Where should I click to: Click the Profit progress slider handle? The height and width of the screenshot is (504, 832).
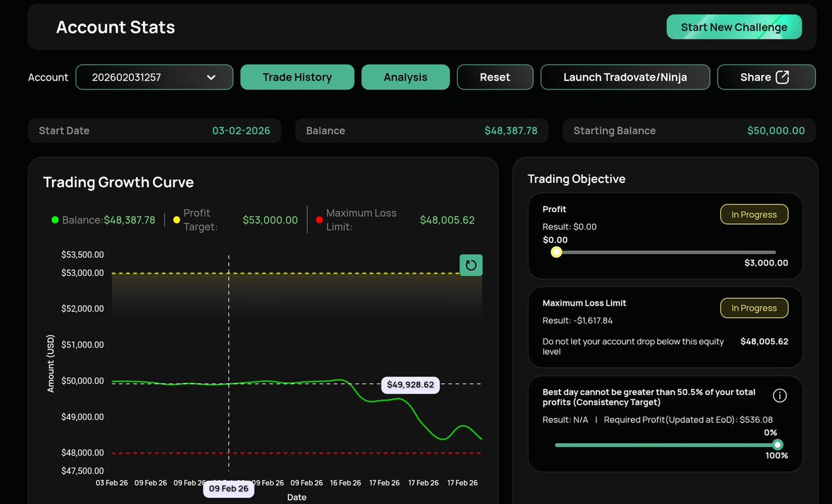[556, 252]
